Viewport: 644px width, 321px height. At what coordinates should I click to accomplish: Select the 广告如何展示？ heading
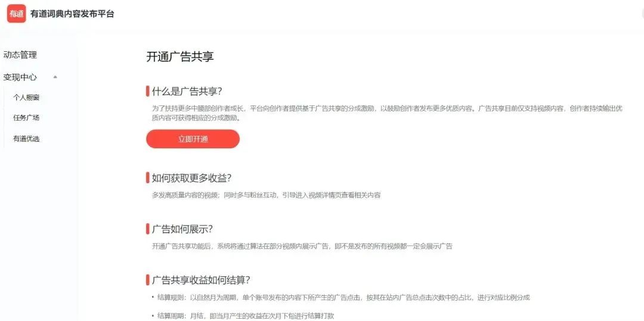point(182,229)
